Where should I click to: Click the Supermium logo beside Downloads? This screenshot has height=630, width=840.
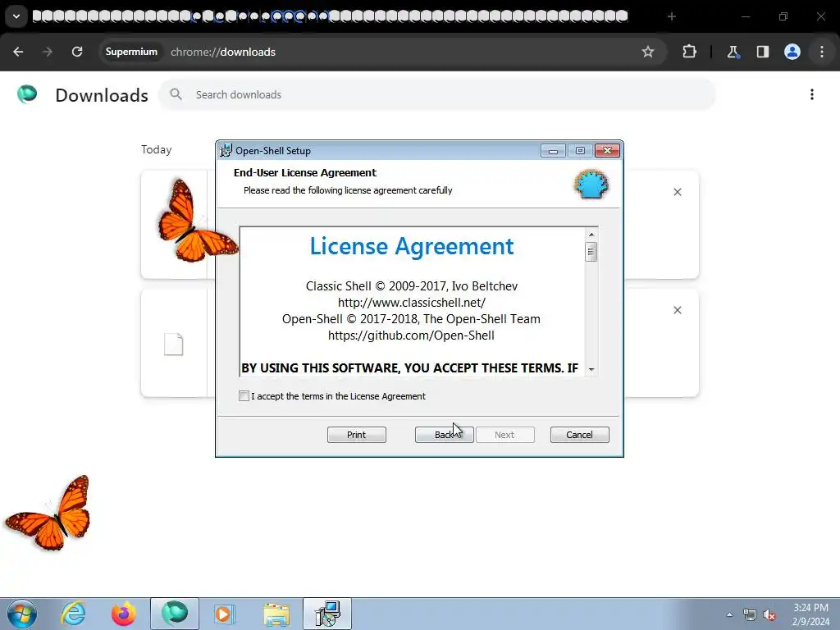pyautogui.click(x=27, y=94)
